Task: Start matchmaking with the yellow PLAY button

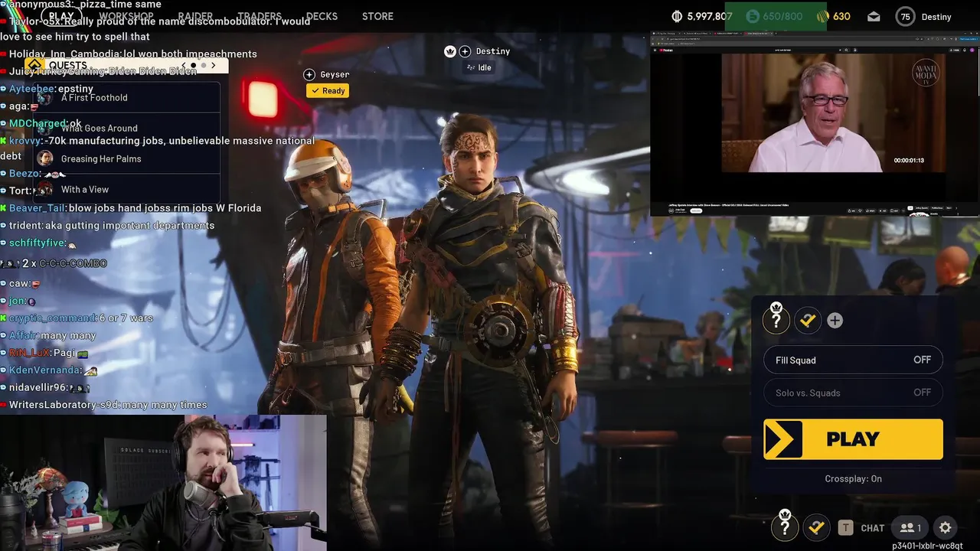Action: 853,439
